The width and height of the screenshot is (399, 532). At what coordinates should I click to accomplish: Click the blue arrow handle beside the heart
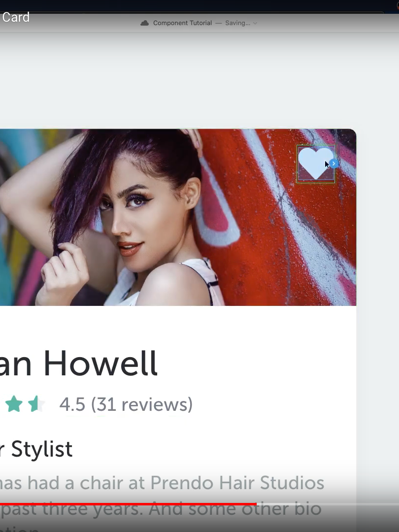click(334, 164)
